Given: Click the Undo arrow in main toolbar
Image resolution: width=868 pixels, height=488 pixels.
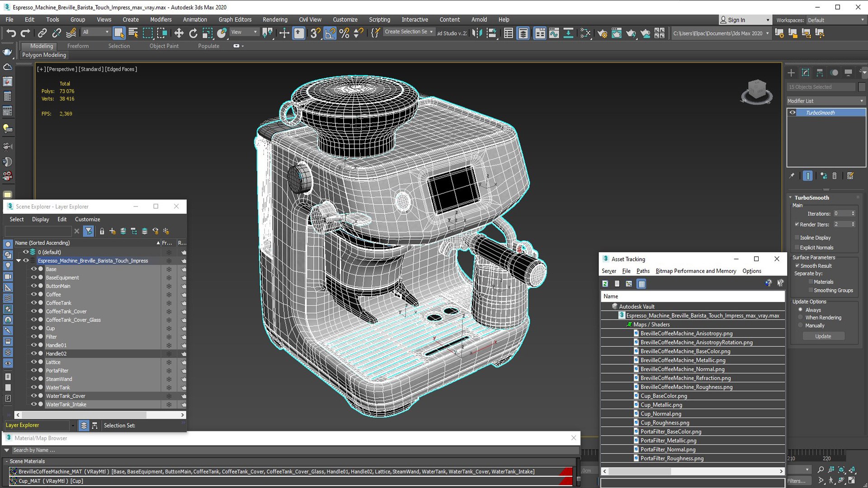Looking at the screenshot, I should pyautogui.click(x=11, y=33).
